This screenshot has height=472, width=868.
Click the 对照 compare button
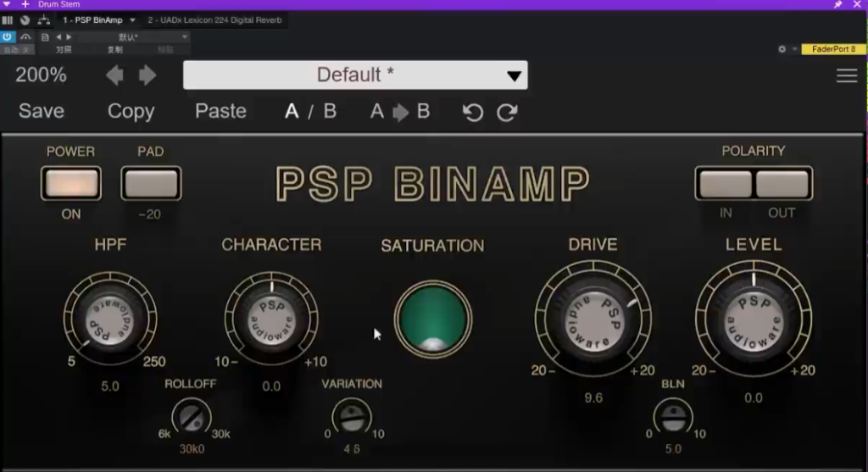64,50
